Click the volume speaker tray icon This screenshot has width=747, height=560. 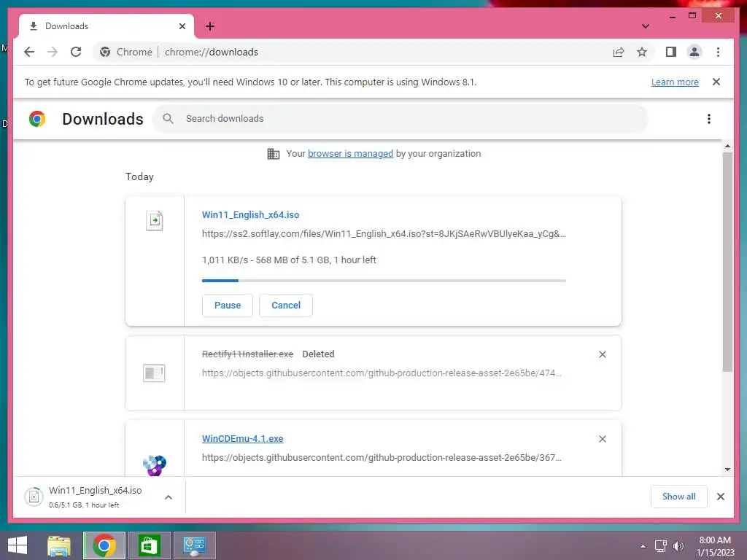678,546
